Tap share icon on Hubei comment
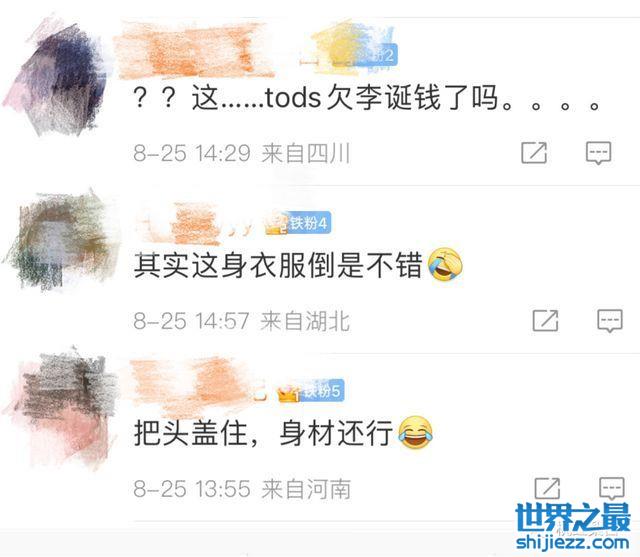The width and height of the screenshot is (640, 557). [x=545, y=320]
